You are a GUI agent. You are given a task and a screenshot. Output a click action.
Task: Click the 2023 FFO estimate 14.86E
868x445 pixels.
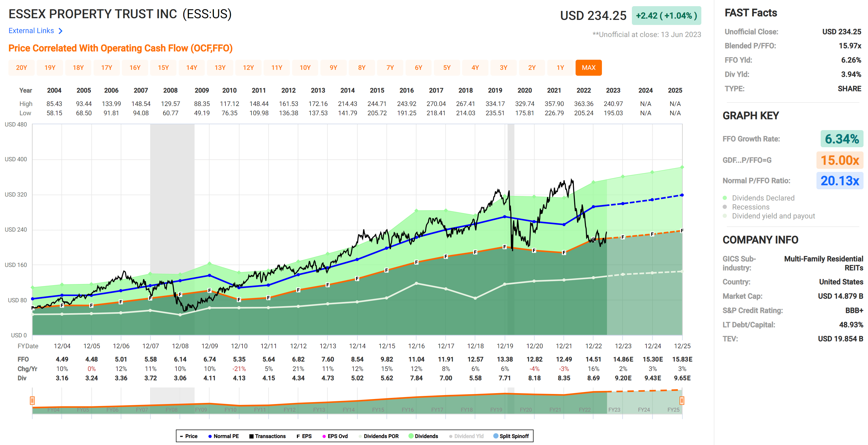[623, 359]
